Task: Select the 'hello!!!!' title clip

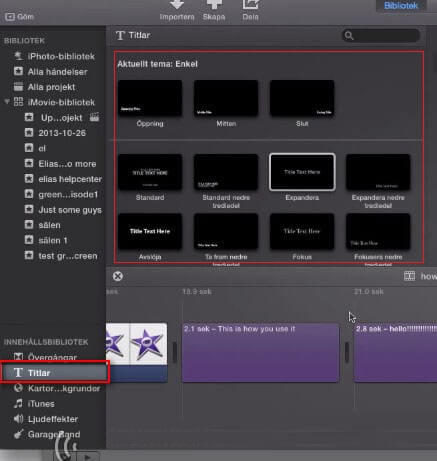Action: coord(395,352)
